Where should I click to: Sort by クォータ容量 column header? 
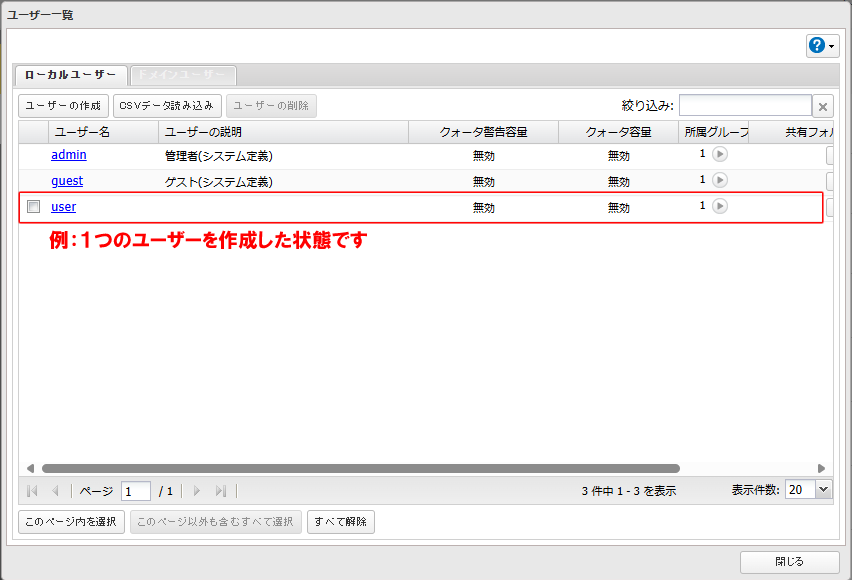(618, 132)
